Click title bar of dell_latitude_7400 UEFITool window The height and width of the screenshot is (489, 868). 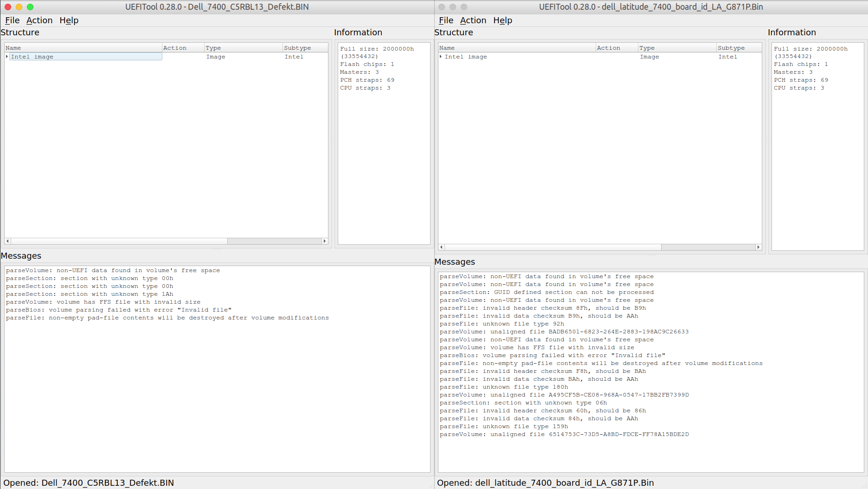coord(651,7)
